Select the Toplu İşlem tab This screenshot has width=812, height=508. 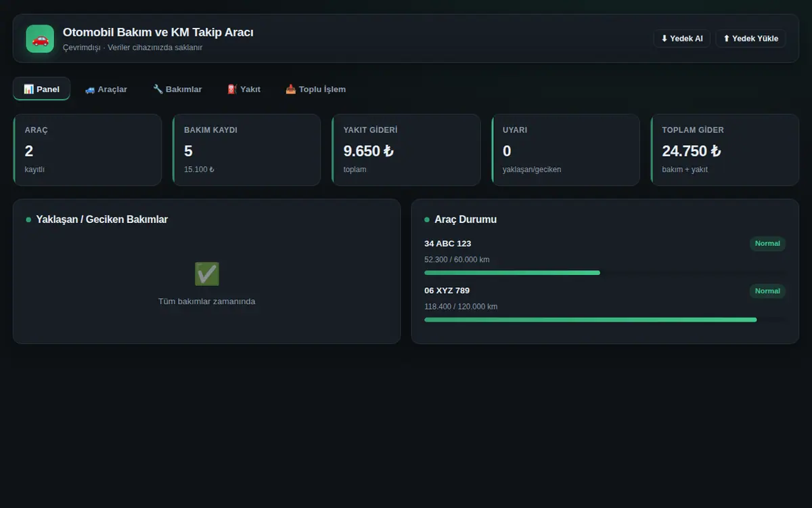coord(315,89)
